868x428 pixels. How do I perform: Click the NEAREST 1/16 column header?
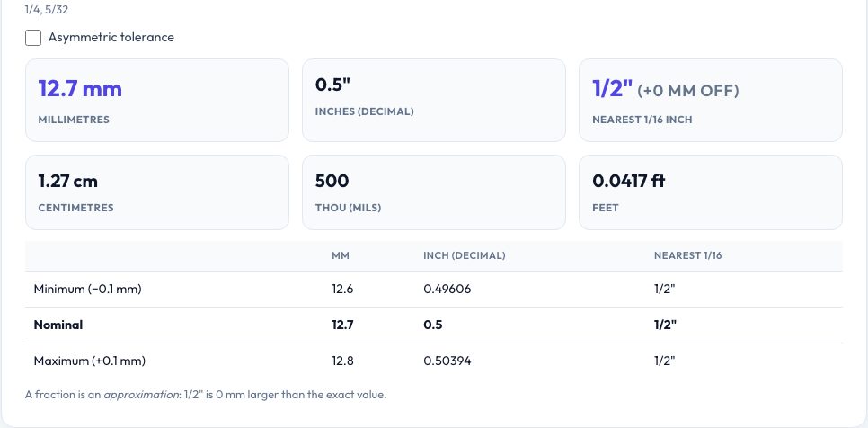point(688,255)
